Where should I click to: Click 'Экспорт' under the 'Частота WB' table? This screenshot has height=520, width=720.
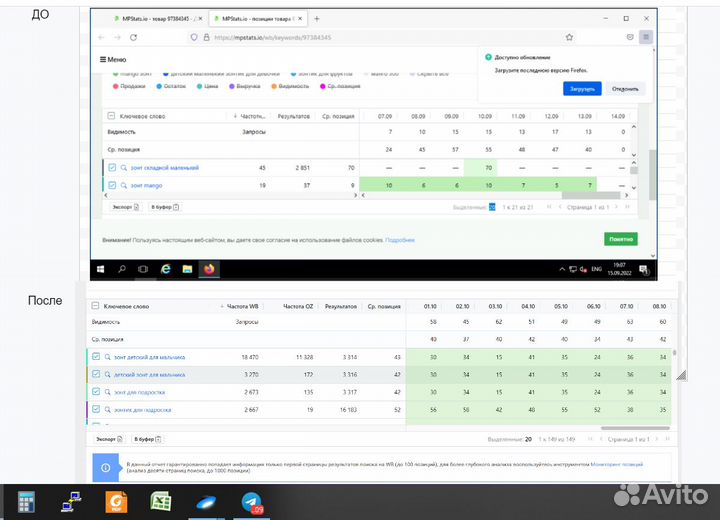point(109,439)
